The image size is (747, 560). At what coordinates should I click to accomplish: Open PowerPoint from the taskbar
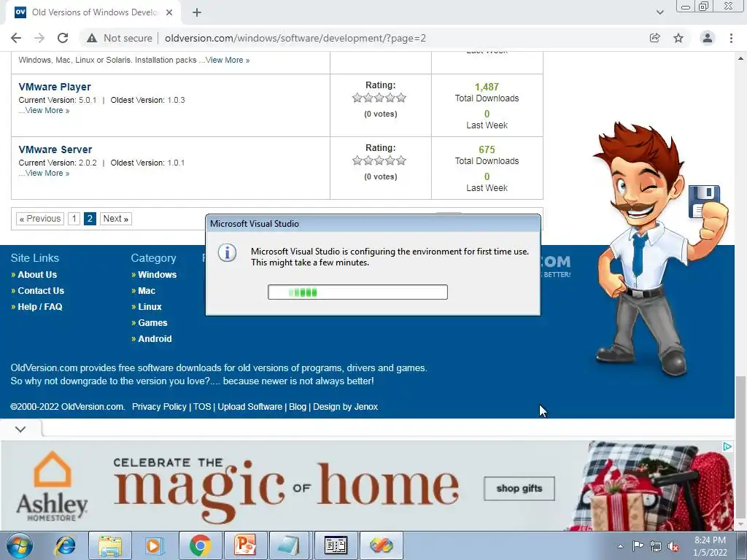245,545
